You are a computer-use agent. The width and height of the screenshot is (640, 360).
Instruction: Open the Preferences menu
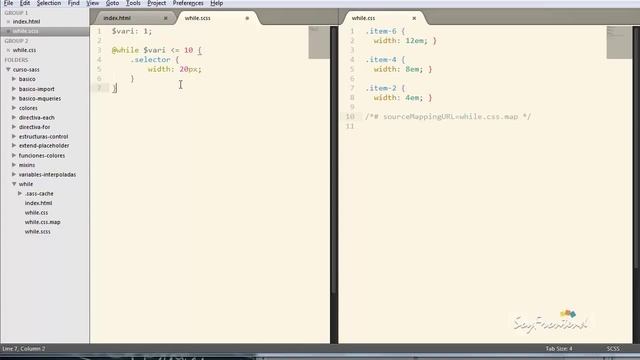pyautogui.click(x=188, y=3)
